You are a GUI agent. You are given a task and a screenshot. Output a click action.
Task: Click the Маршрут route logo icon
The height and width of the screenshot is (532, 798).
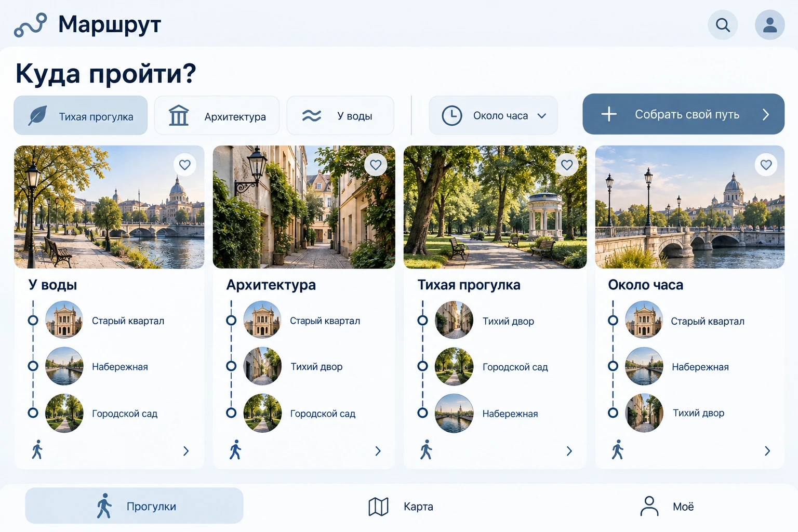click(x=30, y=25)
